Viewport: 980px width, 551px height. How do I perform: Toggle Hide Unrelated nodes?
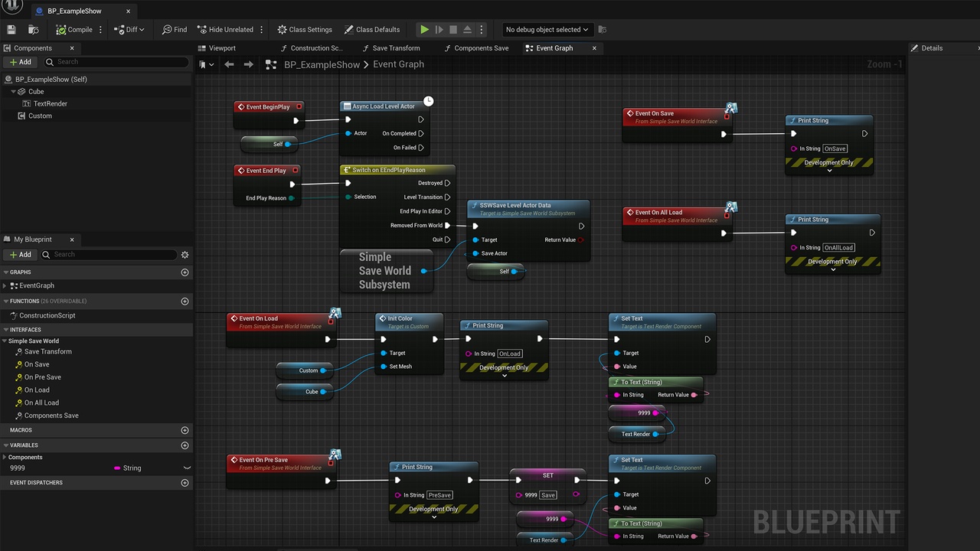pyautogui.click(x=225, y=30)
